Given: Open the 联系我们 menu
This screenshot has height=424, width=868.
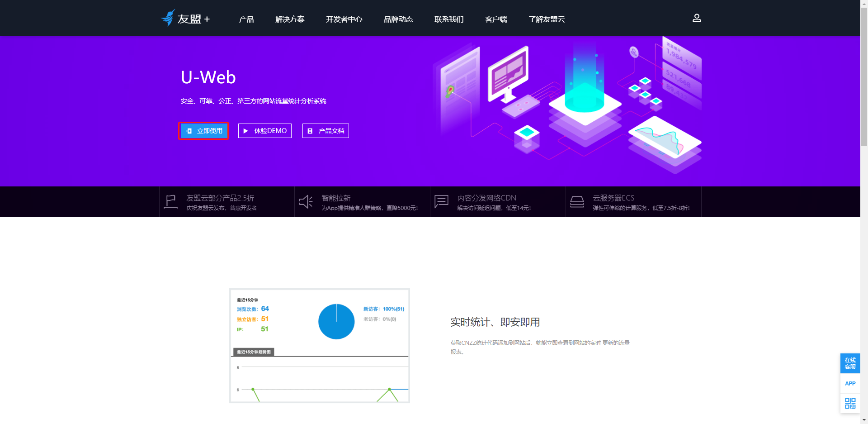Looking at the screenshot, I should [x=449, y=19].
